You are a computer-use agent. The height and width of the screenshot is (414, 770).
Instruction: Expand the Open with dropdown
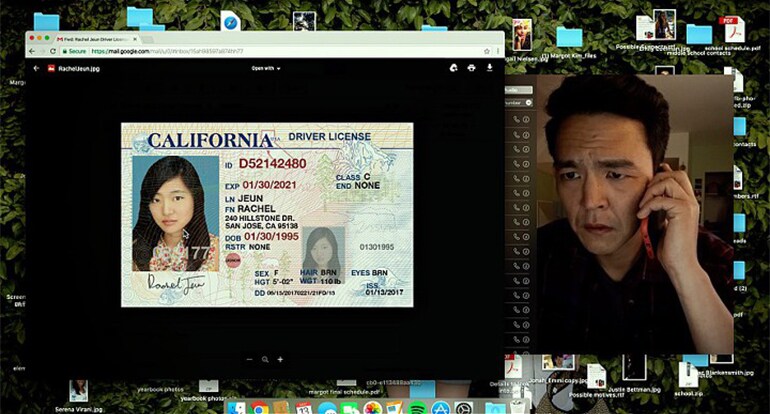[266, 68]
